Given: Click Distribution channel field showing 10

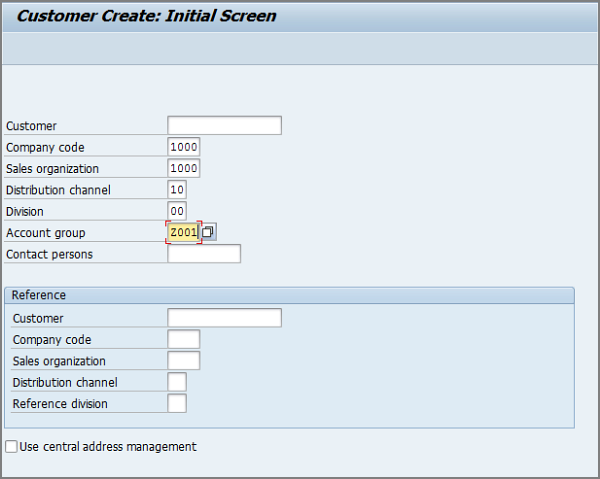Looking at the screenshot, I should pyautogui.click(x=177, y=190).
